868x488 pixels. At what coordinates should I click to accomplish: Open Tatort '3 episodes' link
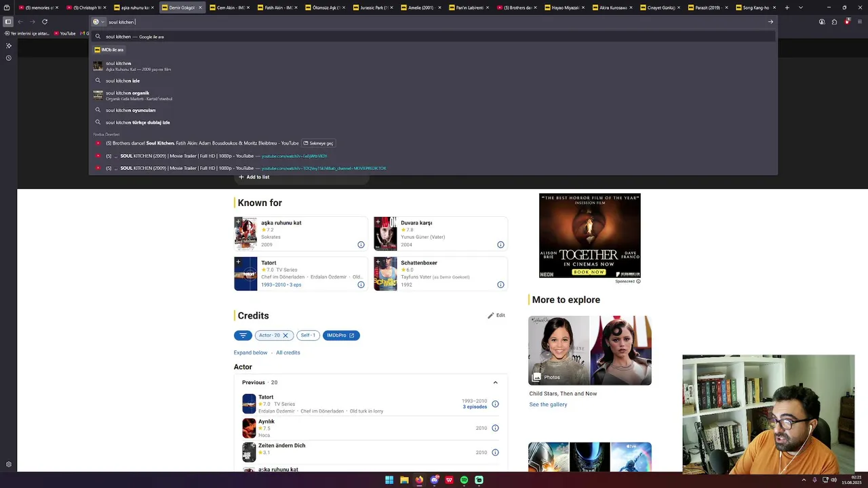(475, 407)
